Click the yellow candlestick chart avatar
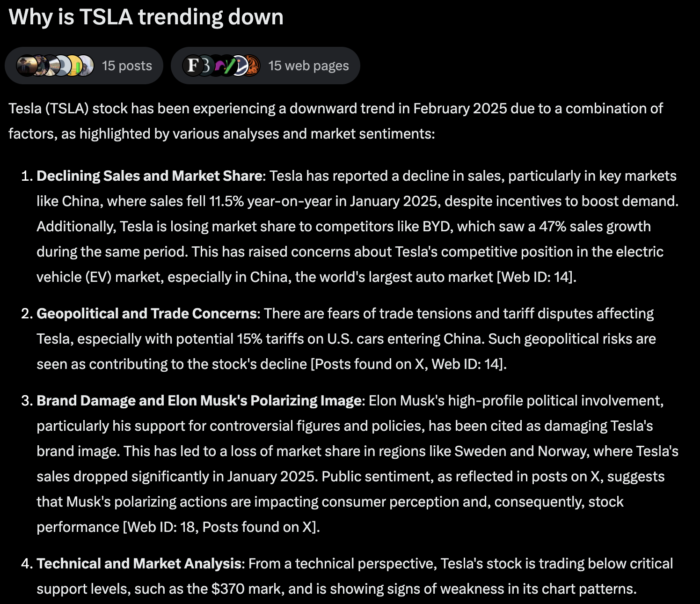This screenshot has width=700, height=604. (74, 66)
